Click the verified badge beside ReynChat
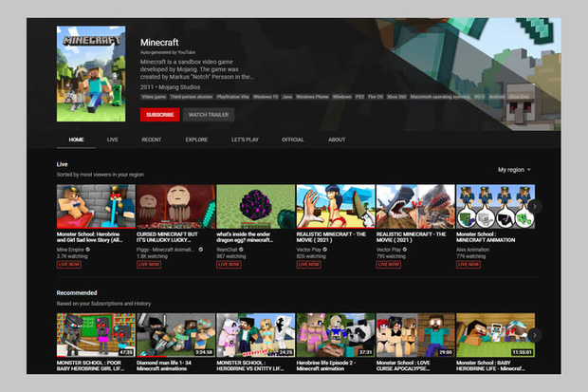The width and height of the screenshot is (588, 392). tap(244, 250)
